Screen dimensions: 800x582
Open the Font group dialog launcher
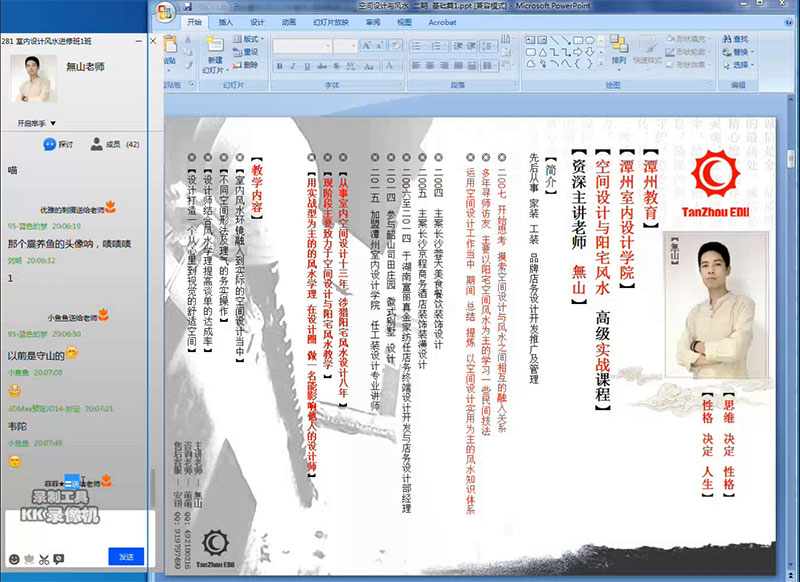pyautogui.click(x=399, y=85)
